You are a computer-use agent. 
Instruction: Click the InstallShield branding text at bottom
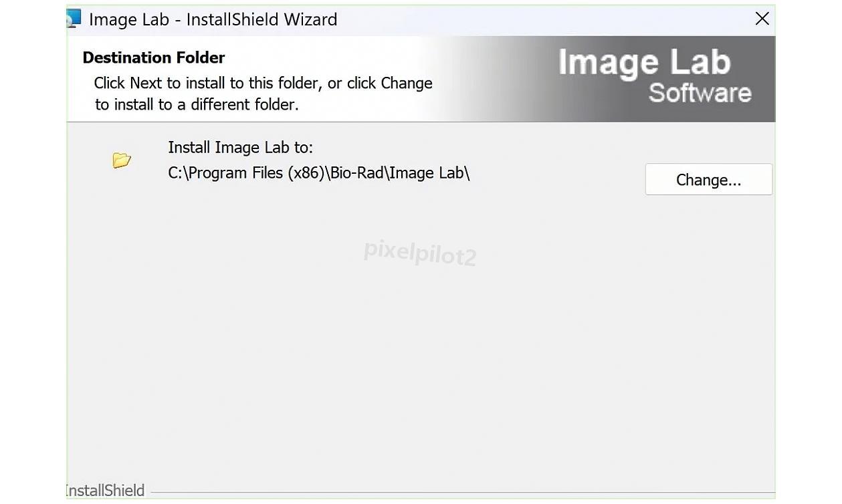[x=105, y=490]
